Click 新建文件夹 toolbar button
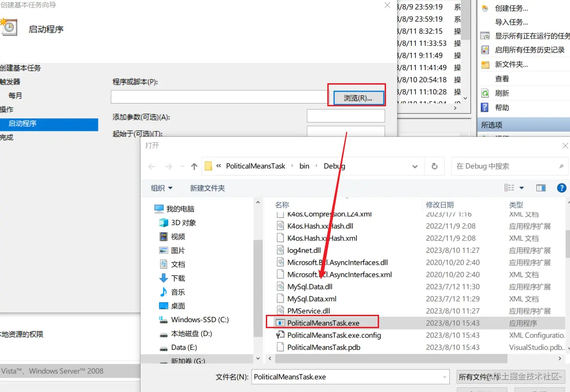The image size is (570, 392). (x=208, y=188)
